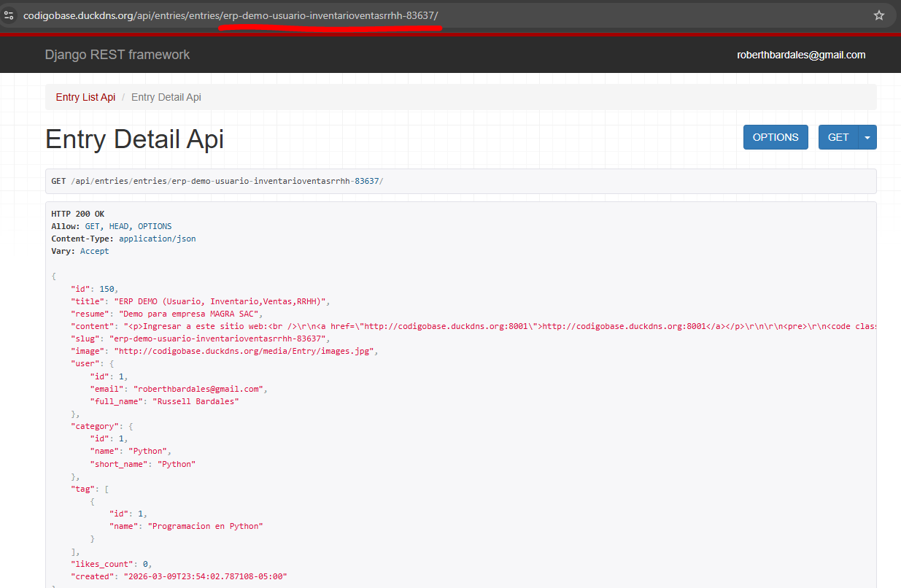Click the Programacion en Python tag name
Image resolution: width=901 pixels, height=588 pixels.
coord(205,526)
